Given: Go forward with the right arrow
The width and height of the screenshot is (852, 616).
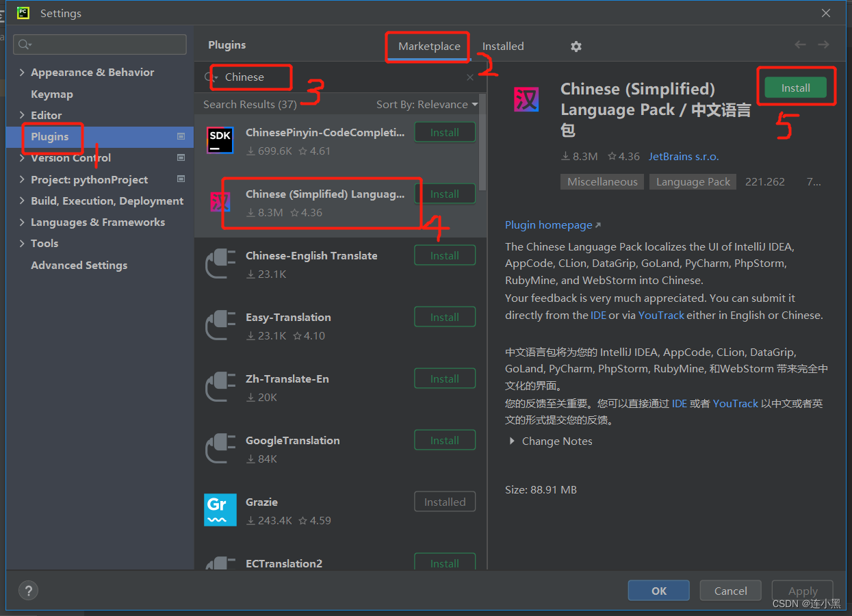Looking at the screenshot, I should coord(823,44).
